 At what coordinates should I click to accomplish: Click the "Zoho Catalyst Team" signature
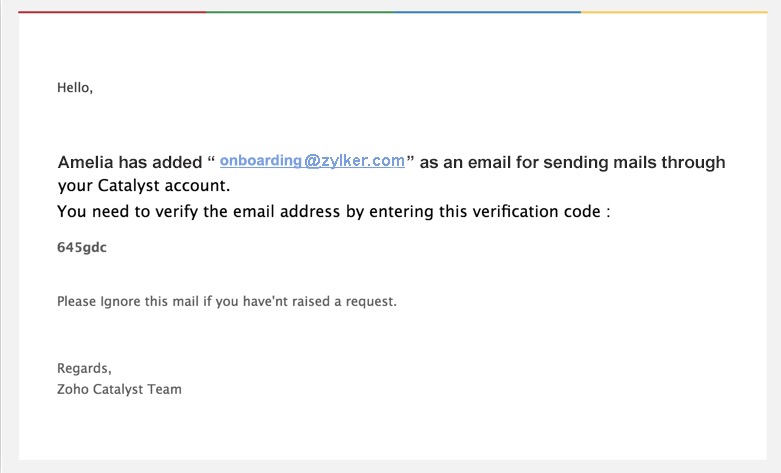119,389
